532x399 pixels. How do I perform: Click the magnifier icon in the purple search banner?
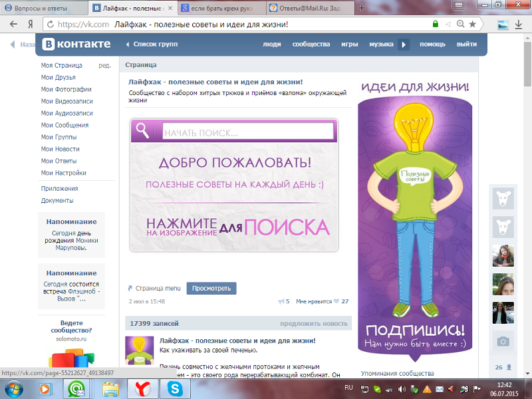tap(142, 130)
